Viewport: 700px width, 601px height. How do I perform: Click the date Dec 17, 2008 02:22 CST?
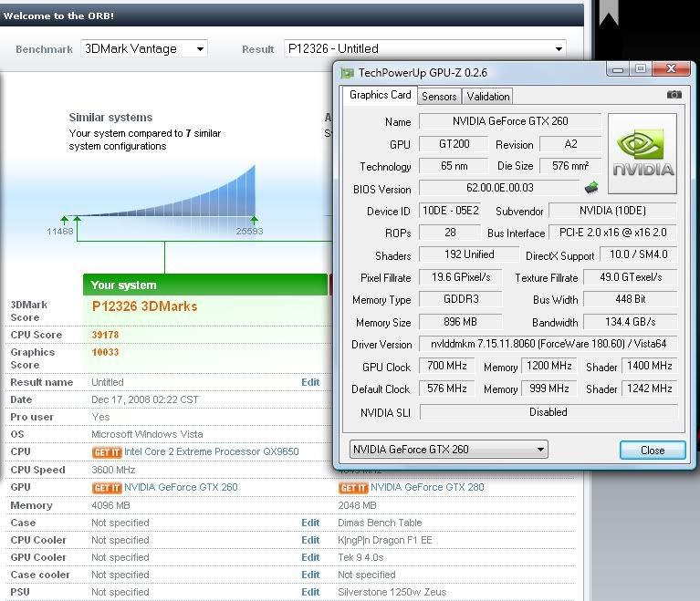144,399
